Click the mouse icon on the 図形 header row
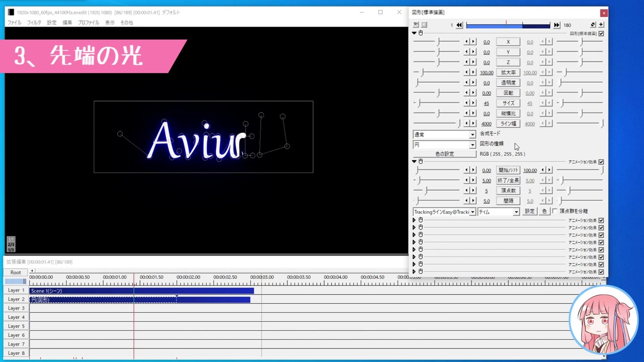The width and height of the screenshot is (644, 362). [x=421, y=33]
